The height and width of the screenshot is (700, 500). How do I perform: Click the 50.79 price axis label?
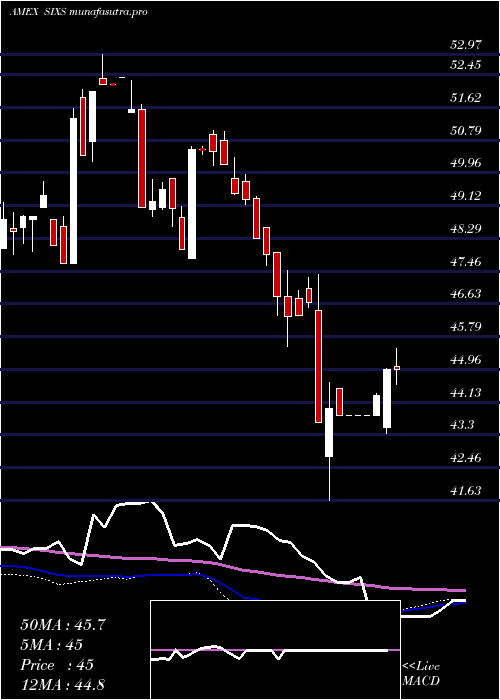[466, 131]
